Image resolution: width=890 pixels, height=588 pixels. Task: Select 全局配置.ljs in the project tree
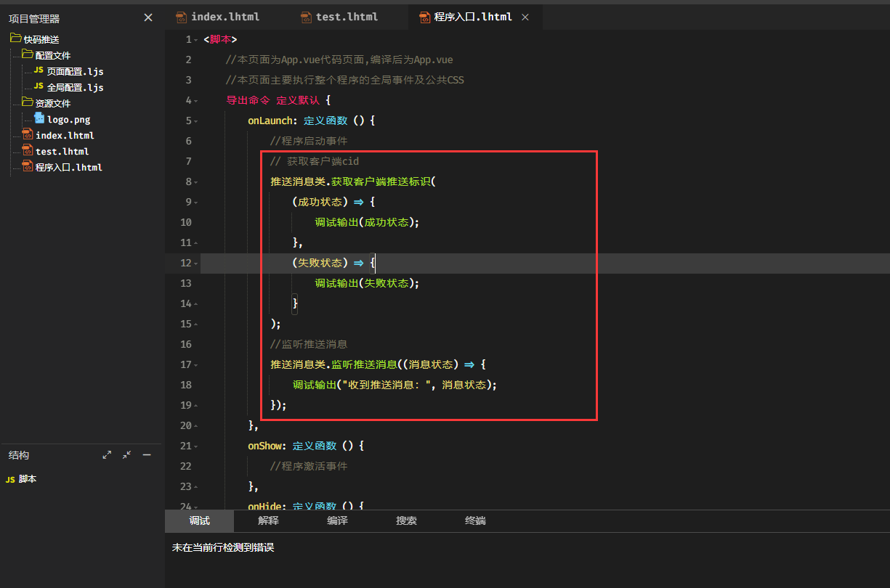coord(75,87)
